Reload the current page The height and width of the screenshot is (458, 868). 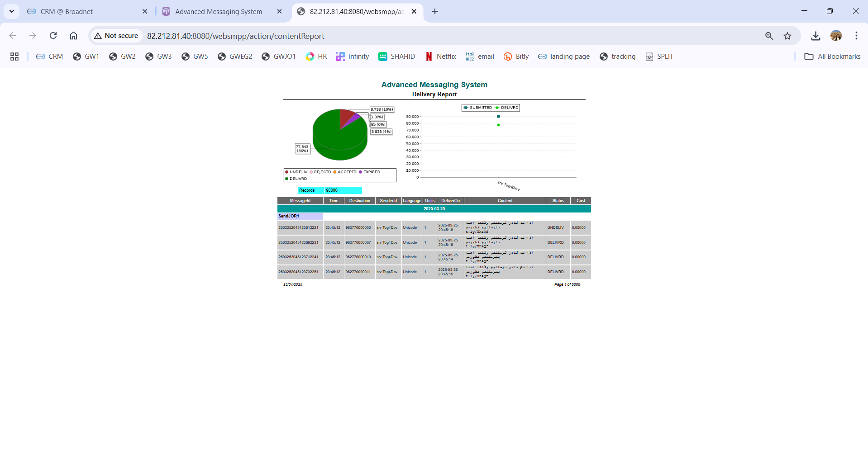tap(53, 36)
